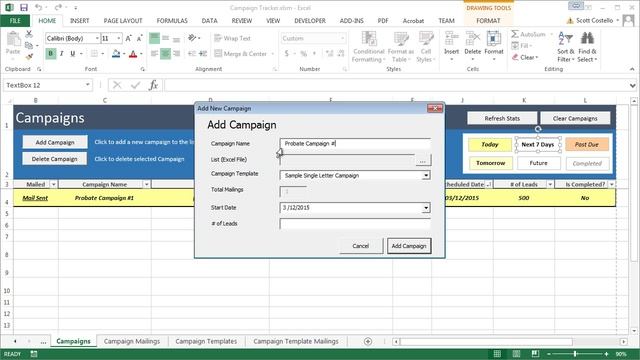Click the Clear eraser option
The width and height of the screenshot is (640, 360).
525,58
